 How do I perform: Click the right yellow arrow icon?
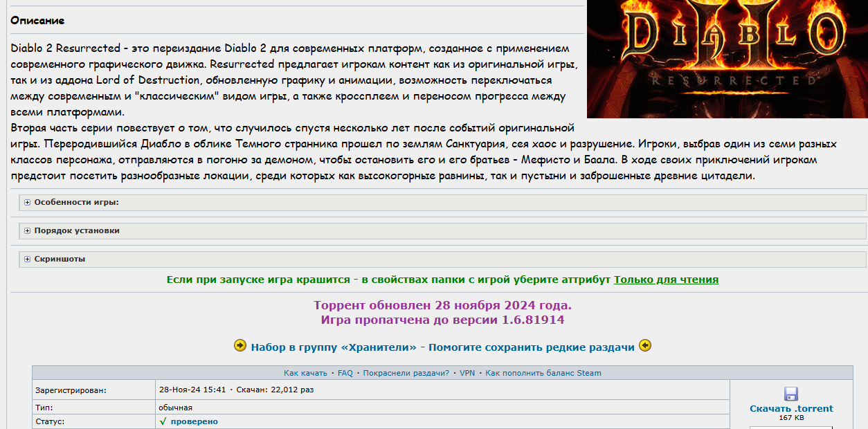click(644, 345)
